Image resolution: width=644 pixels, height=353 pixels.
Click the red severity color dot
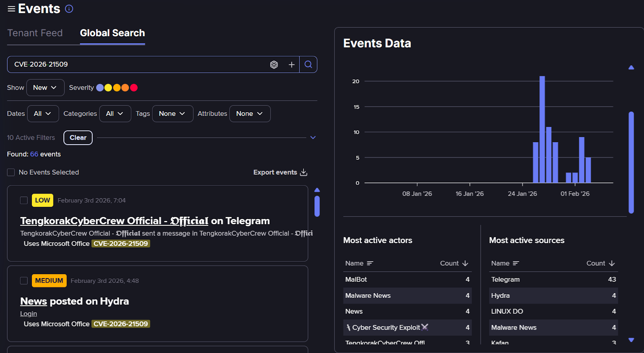(x=134, y=88)
